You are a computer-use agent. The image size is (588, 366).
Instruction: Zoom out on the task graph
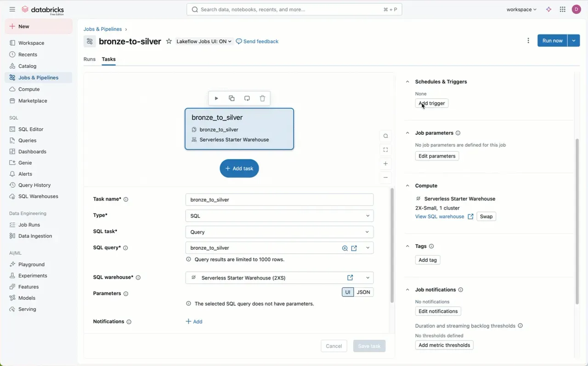coord(385,177)
